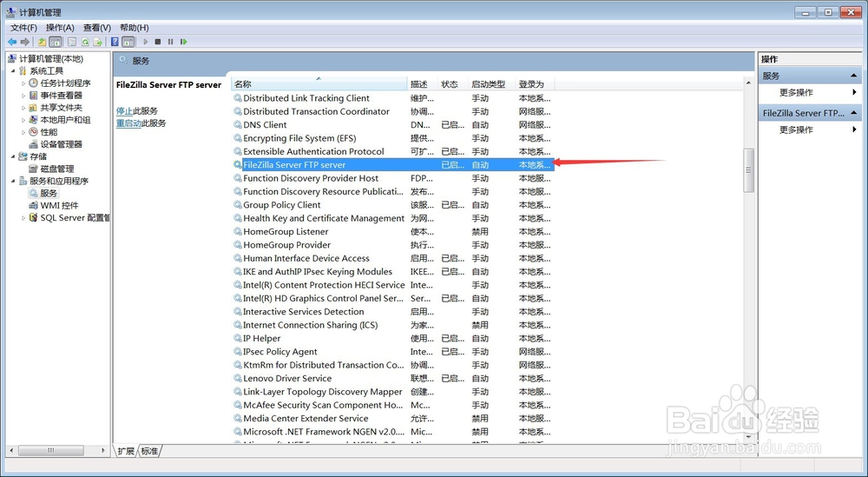
Task: Click the Stop service square icon
Action: 158,42
